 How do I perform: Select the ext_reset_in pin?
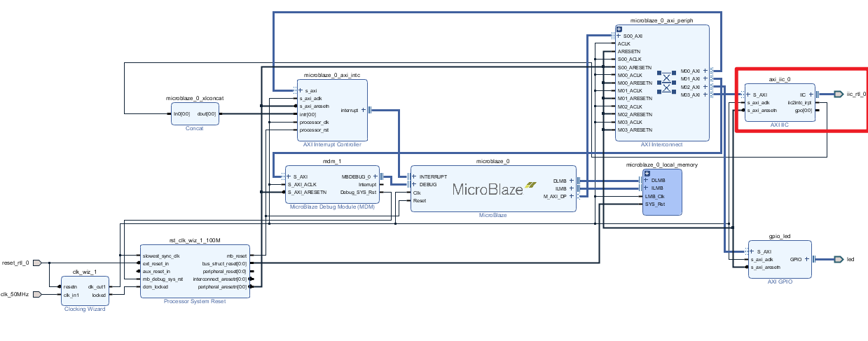click(x=157, y=263)
